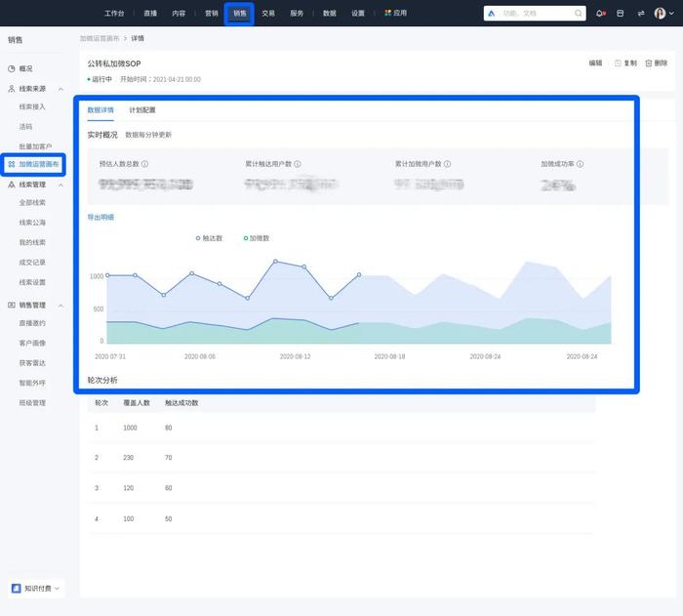Open the 交易 top menu
Viewport: 683px width, 616px height.
[268, 13]
